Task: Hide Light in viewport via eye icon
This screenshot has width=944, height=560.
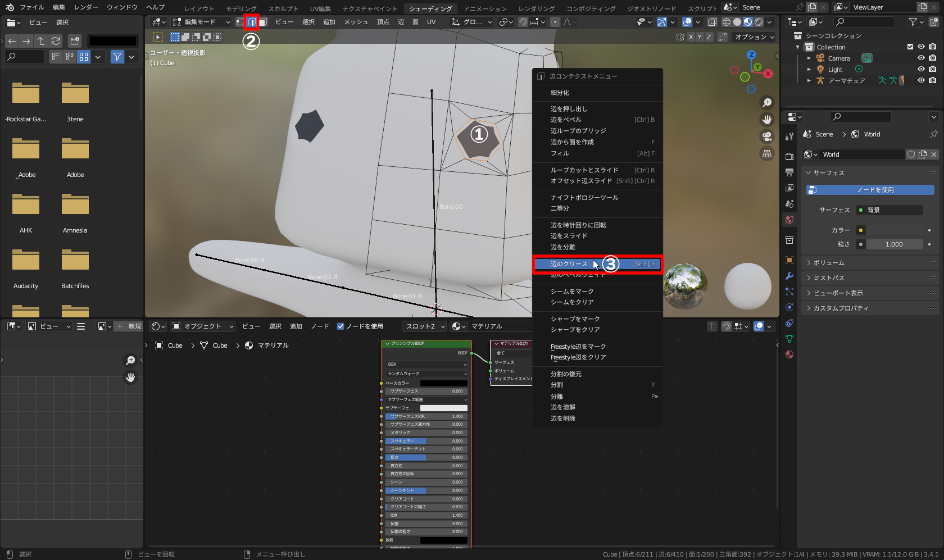Action: (x=921, y=69)
